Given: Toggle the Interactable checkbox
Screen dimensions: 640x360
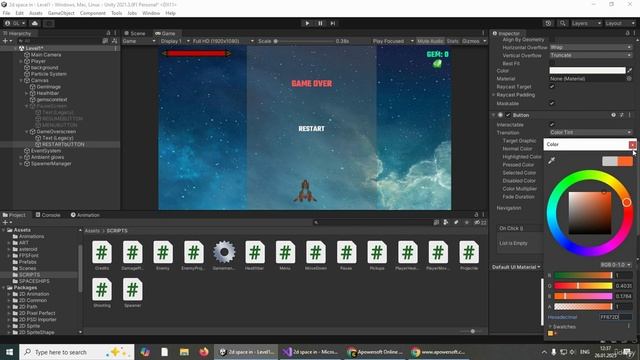Looking at the screenshot, I should coord(552,124).
